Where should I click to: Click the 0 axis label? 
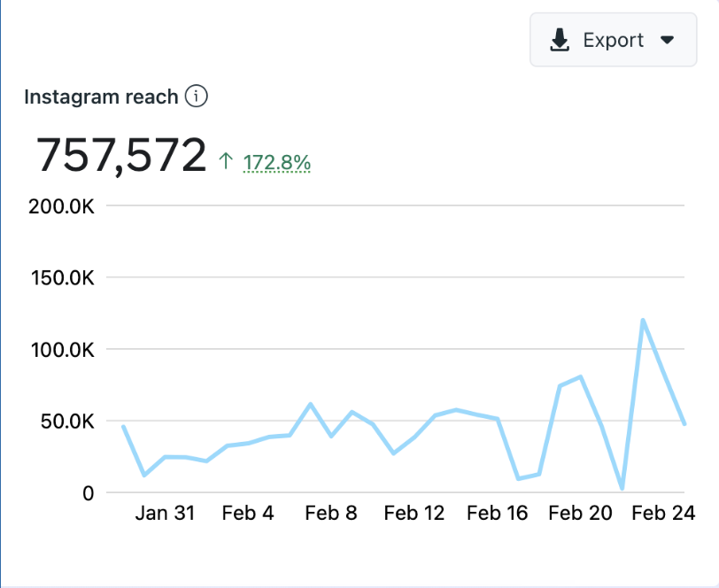point(88,493)
